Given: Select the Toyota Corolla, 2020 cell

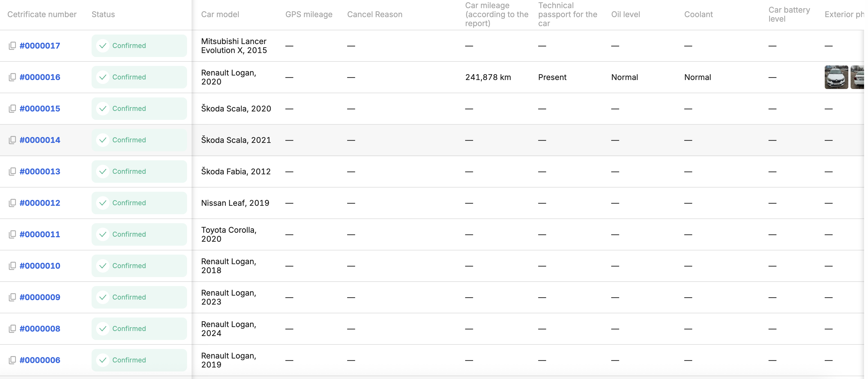Looking at the screenshot, I should pos(229,234).
